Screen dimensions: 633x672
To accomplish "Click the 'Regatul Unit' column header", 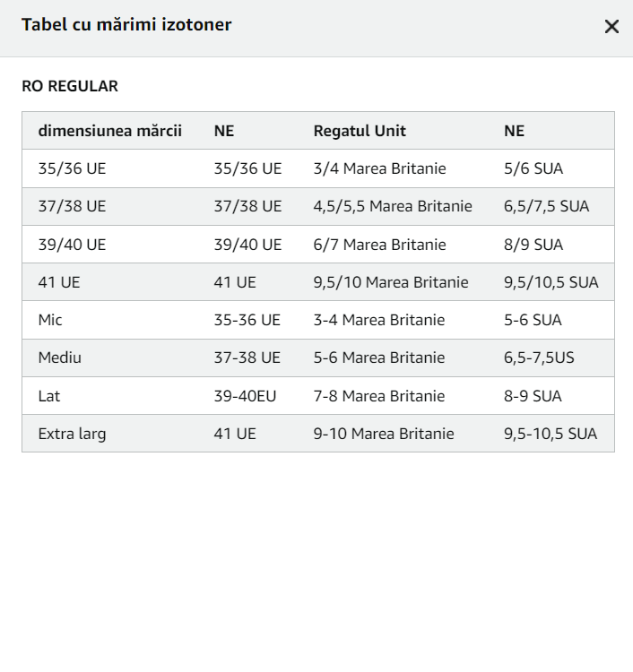I will [360, 131].
